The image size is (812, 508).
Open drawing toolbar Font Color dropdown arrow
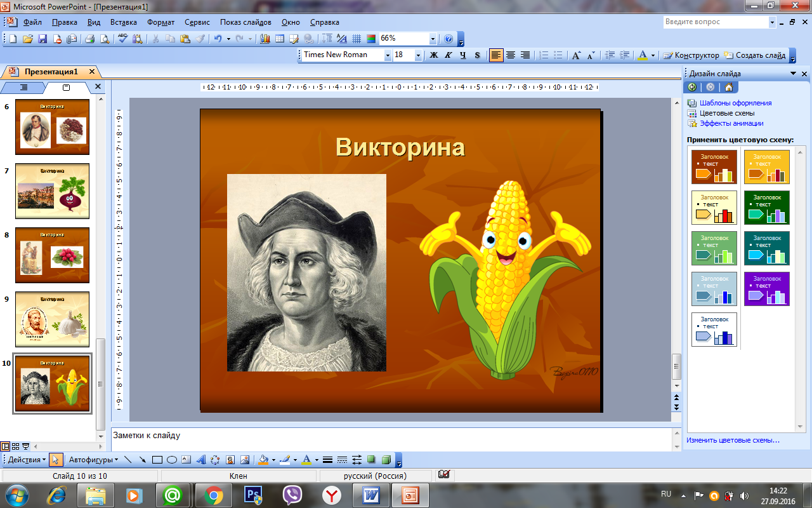click(316, 460)
